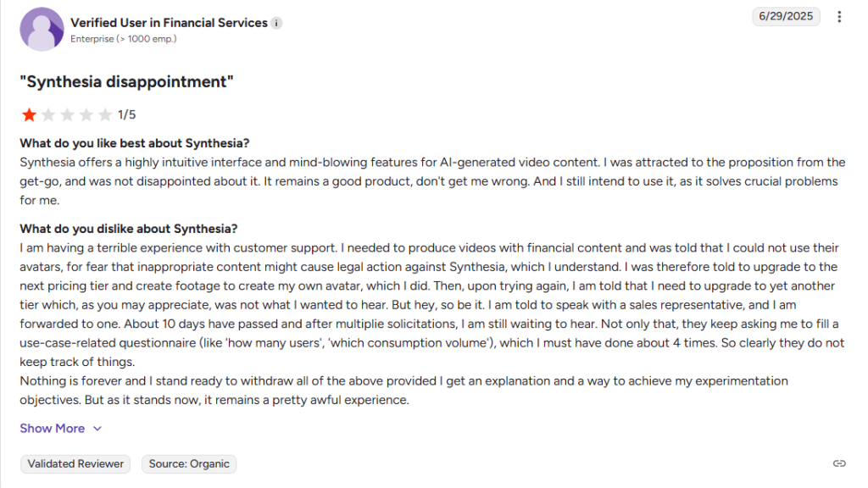This screenshot has width=868, height=488.
Task: Expand review using Show More chevron
Action: (x=97, y=429)
